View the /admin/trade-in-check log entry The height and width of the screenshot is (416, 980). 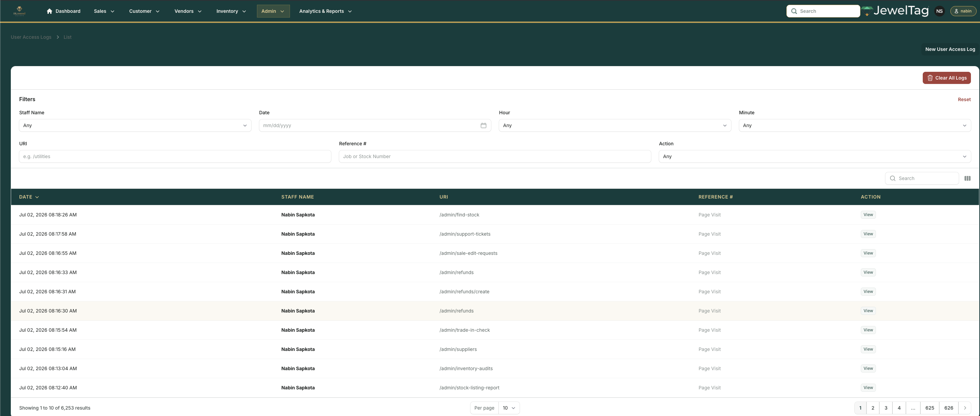868,330
